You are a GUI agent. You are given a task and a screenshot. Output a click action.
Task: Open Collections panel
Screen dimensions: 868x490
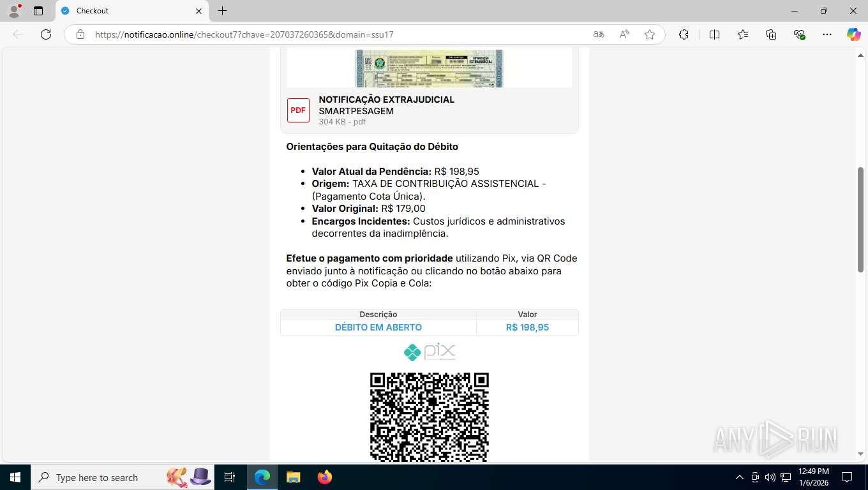tap(771, 34)
